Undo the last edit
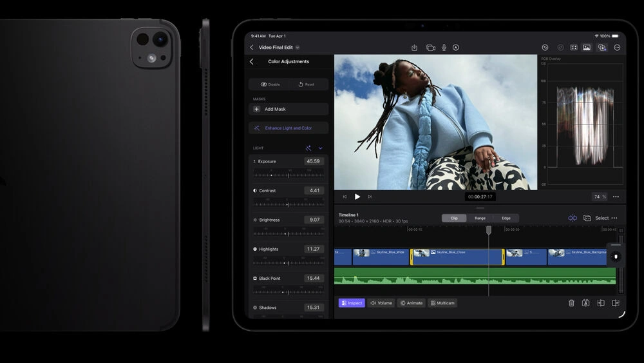The width and height of the screenshot is (644, 363). point(545,48)
